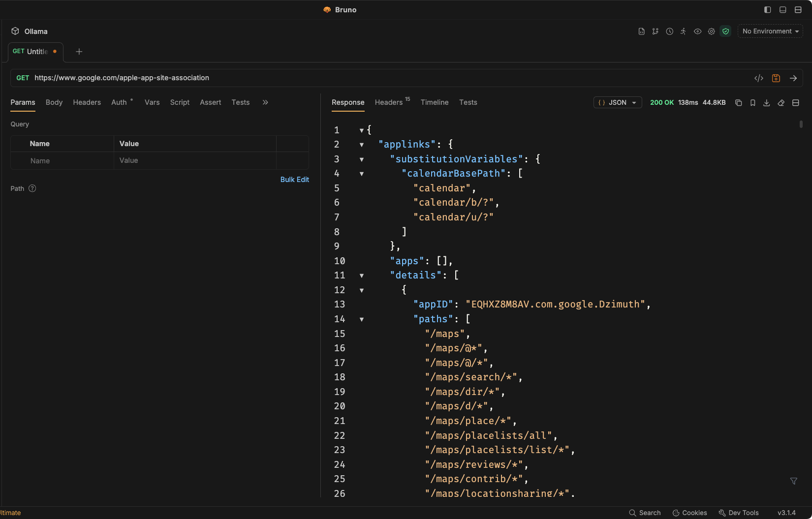Toggle the response pane layout orientation

(x=795, y=103)
